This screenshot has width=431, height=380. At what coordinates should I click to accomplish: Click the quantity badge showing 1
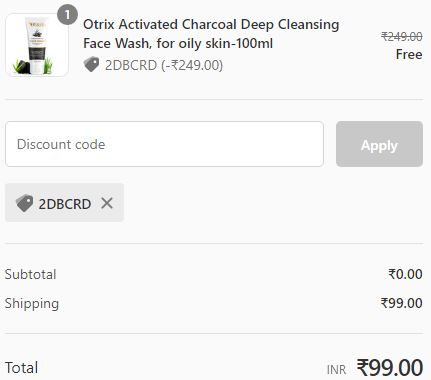coord(68,15)
